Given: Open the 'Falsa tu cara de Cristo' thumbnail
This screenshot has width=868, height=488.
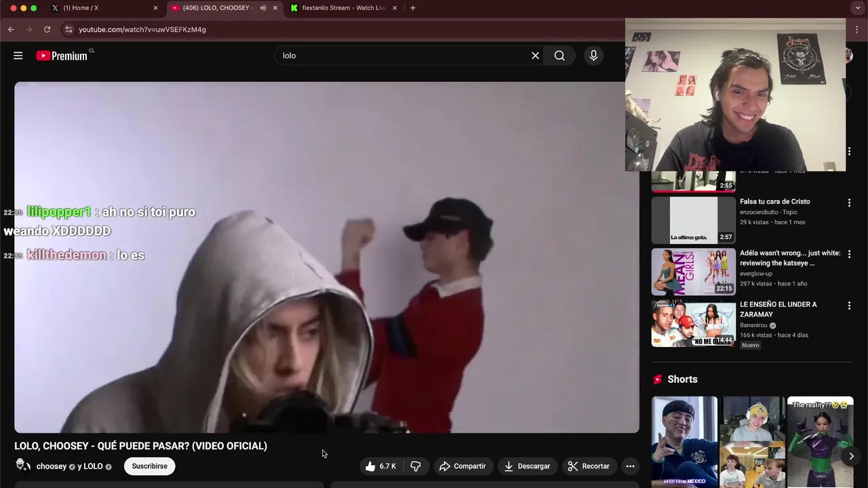Looking at the screenshot, I should click(x=694, y=220).
